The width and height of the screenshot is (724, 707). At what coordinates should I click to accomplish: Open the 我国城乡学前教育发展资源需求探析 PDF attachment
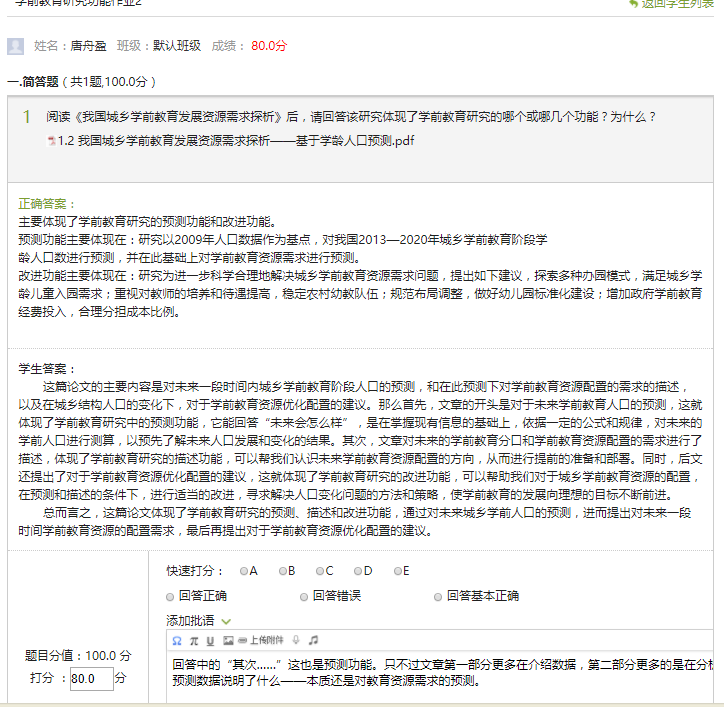coord(236,141)
